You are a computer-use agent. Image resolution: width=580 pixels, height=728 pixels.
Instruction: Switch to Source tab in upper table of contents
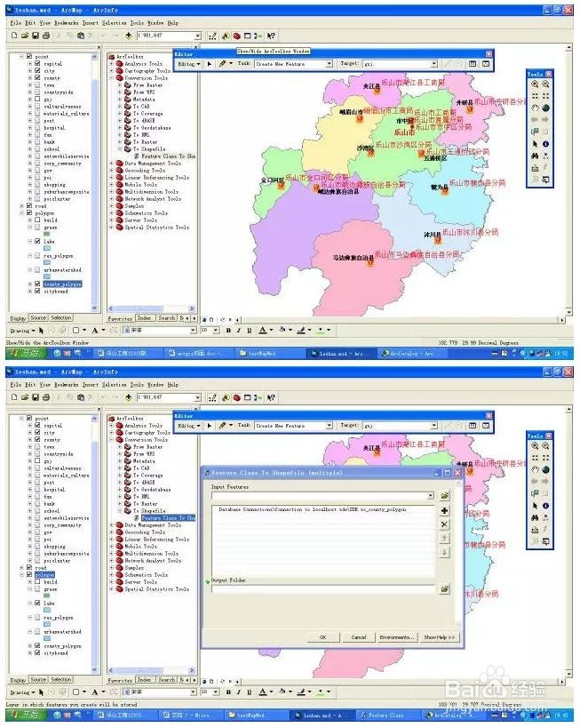38,318
